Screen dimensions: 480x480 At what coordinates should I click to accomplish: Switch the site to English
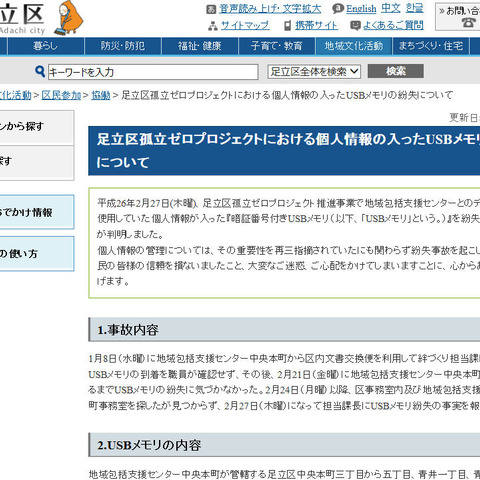(361, 9)
